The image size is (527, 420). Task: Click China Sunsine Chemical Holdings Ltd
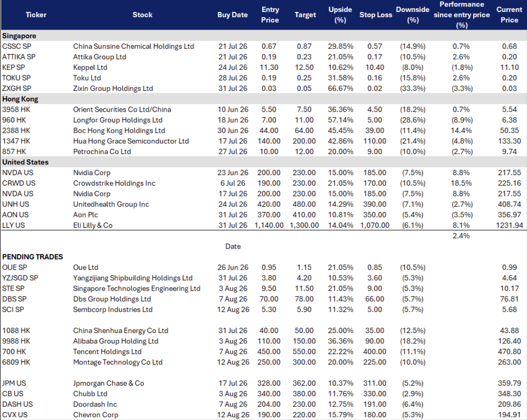(x=134, y=46)
